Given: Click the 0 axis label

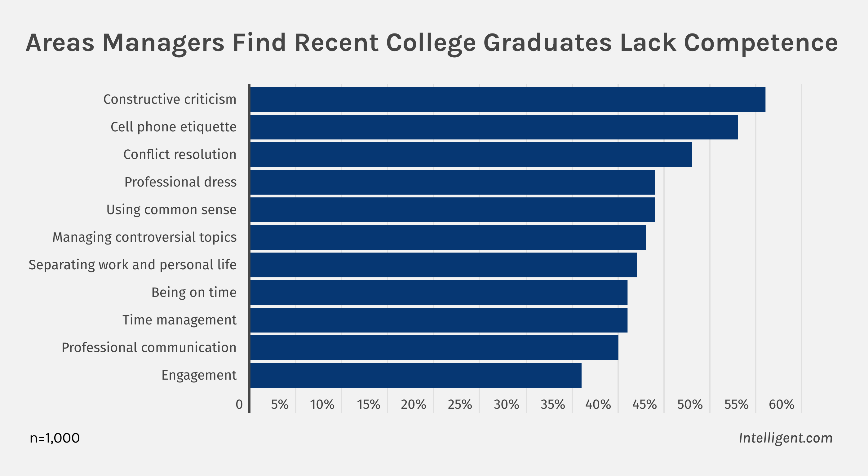Looking at the screenshot, I should tap(239, 404).
